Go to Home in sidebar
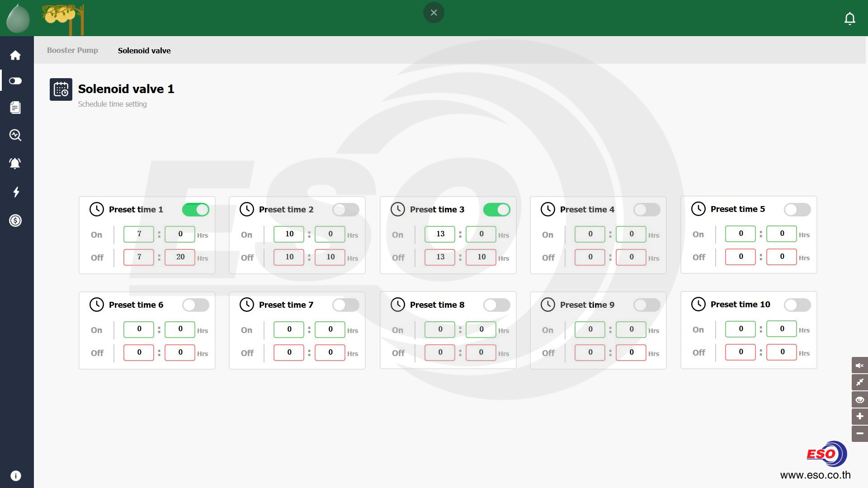Screen dimensions: 868x488 pos(15,55)
